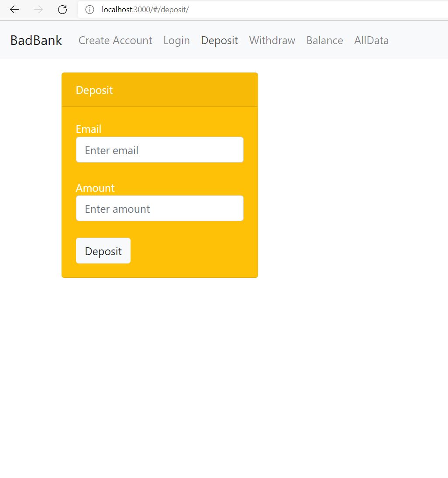Select the Deposit navigation item
This screenshot has width=448, height=478.
(219, 40)
